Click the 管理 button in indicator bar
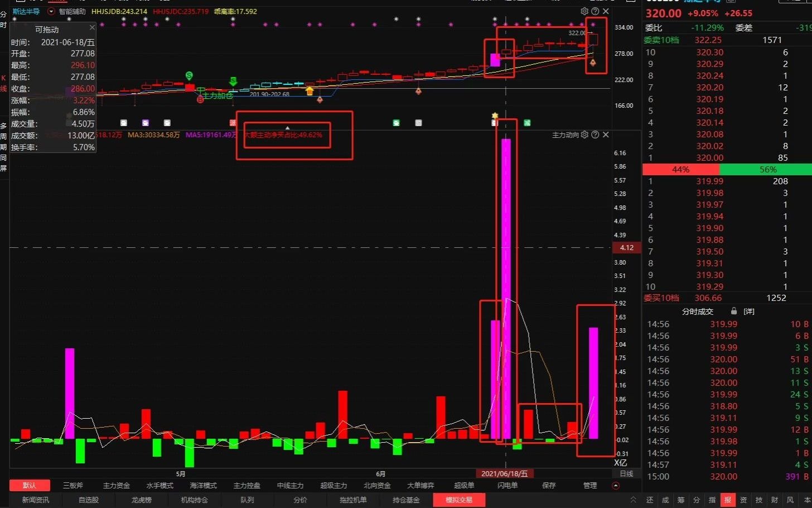Viewport: 812px width, 508px height. tap(590, 485)
